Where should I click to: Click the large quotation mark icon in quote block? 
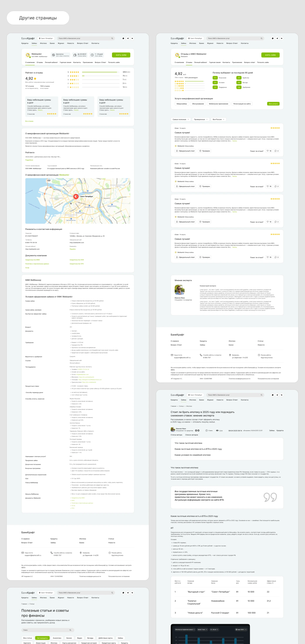270,497
